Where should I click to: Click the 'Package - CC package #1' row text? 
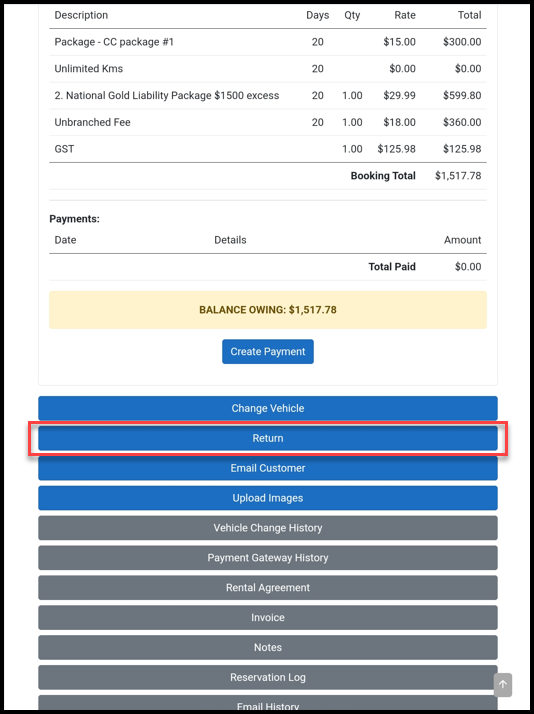click(x=114, y=42)
